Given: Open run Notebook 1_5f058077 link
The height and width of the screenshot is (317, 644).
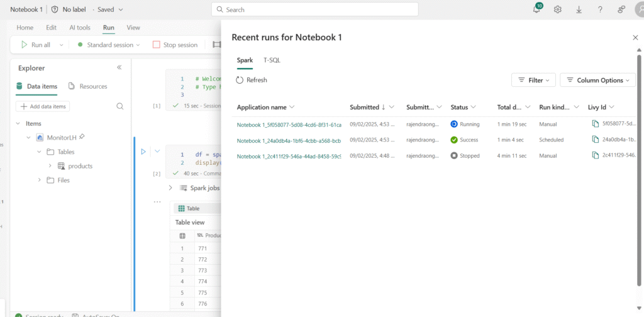Looking at the screenshot, I should coord(289,125).
